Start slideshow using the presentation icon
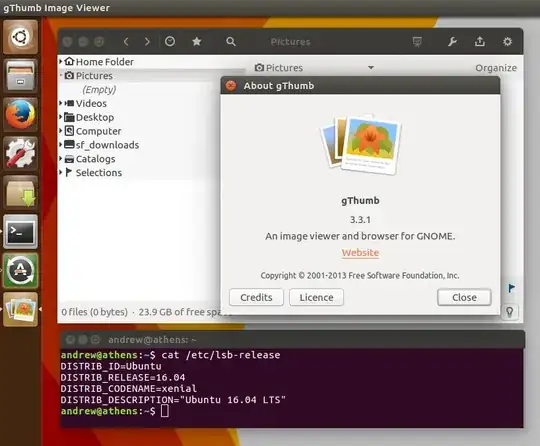The width and height of the screenshot is (540, 446). point(417,42)
